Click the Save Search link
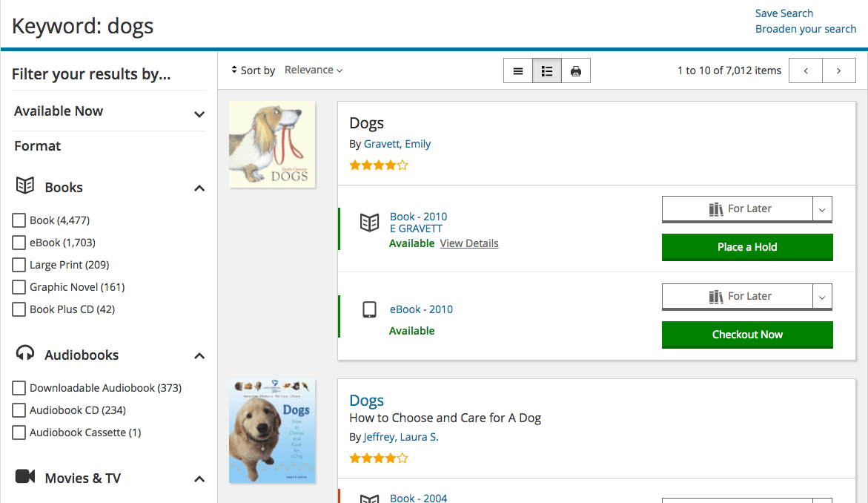The width and height of the screenshot is (868, 503). pos(783,13)
